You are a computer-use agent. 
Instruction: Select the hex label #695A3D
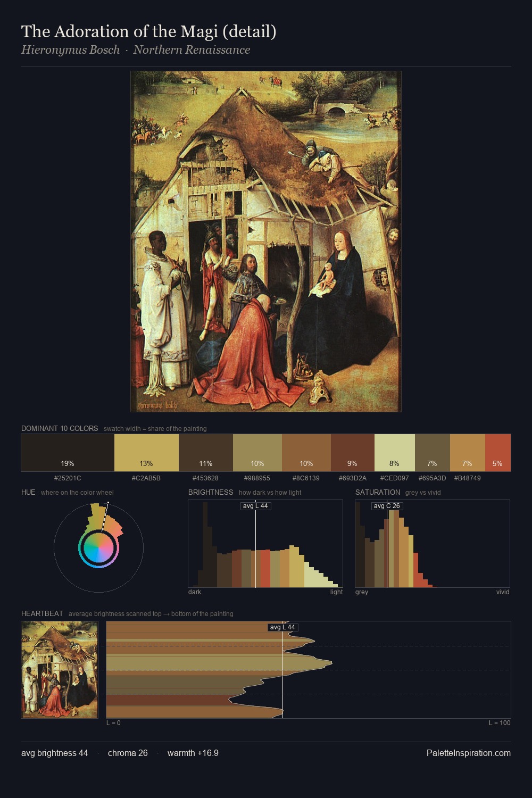(433, 478)
